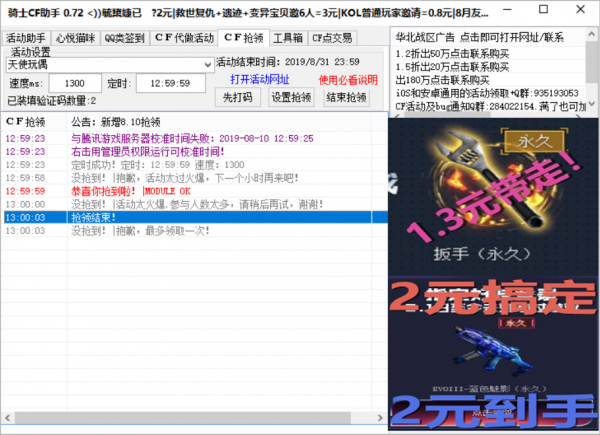Close the 骑士CF助手 window

tap(580, 10)
